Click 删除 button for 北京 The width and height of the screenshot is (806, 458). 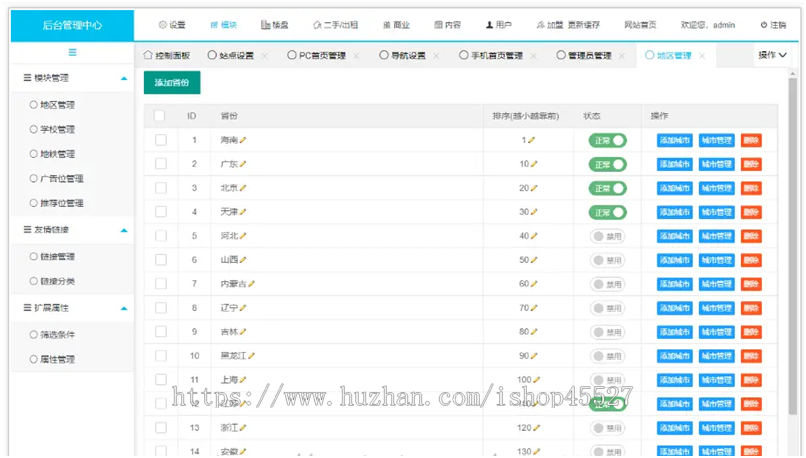(x=751, y=188)
